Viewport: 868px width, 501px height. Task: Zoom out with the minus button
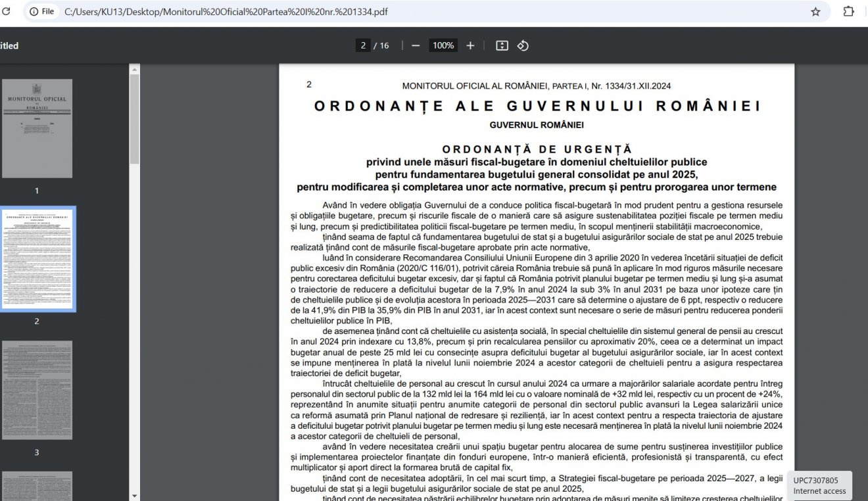point(416,45)
